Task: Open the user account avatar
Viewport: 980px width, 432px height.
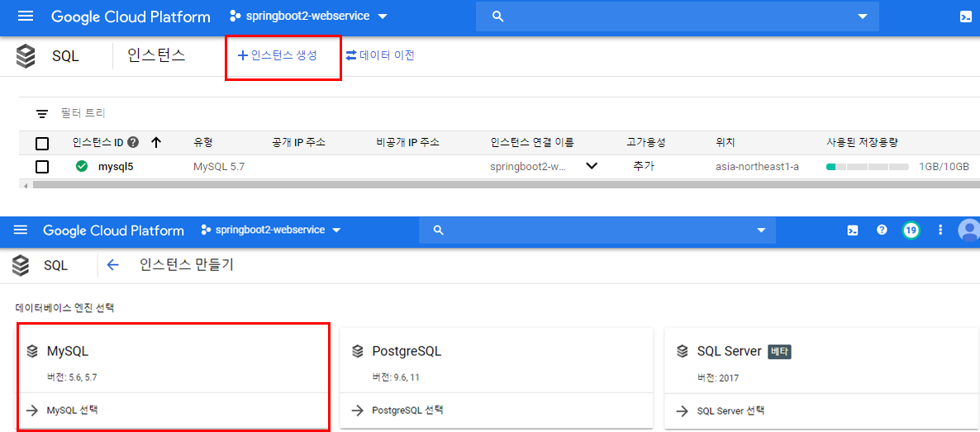Action: [968, 230]
